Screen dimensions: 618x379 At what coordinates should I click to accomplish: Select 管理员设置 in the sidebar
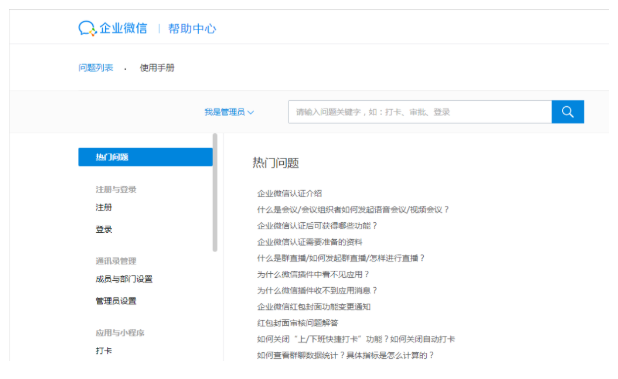(x=116, y=301)
